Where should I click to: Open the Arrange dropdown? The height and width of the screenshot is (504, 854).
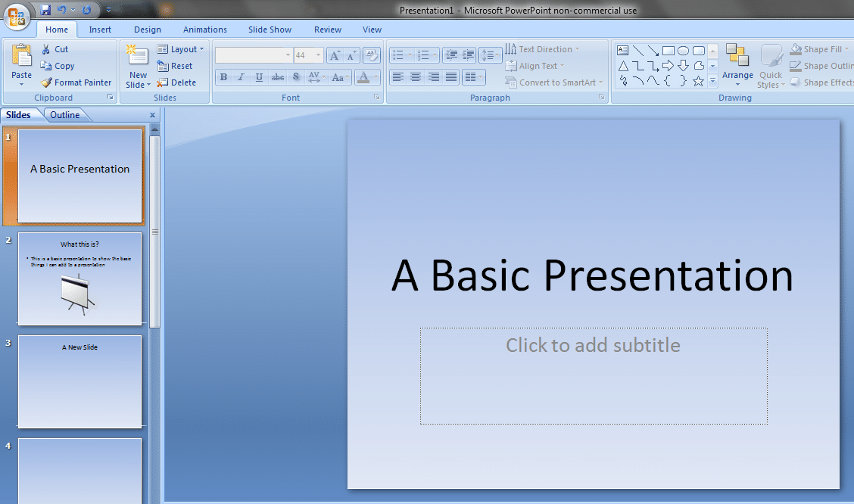click(x=738, y=65)
